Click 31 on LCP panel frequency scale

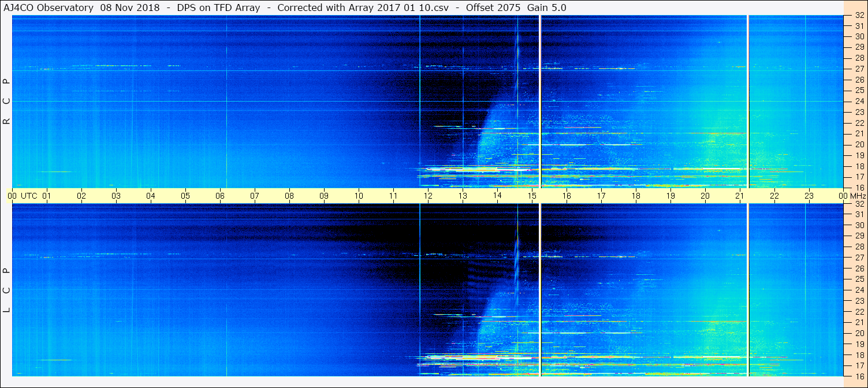[x=859, y=214]
